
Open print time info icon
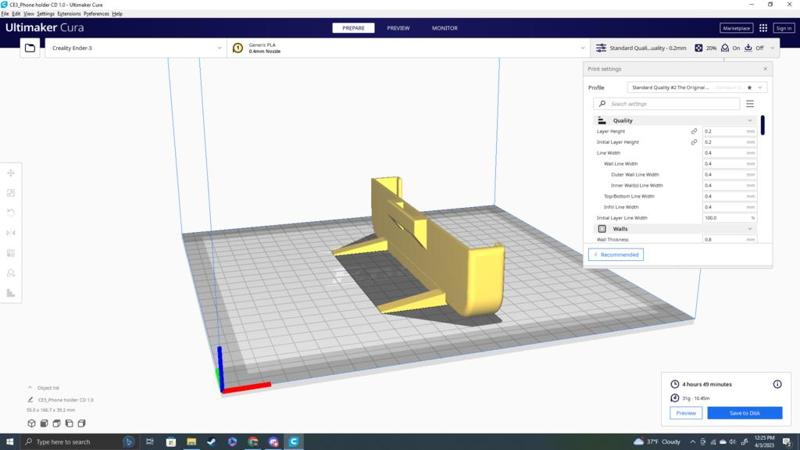[777, 384]
